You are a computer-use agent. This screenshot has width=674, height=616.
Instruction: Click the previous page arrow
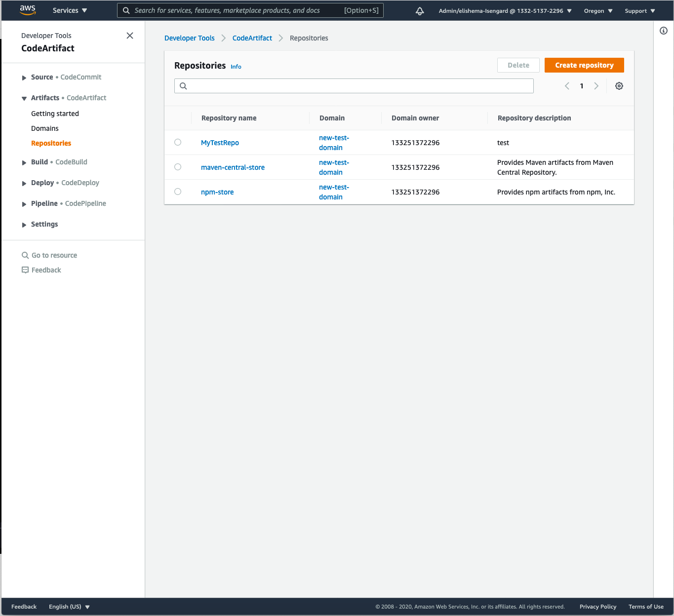click(x=567, y=86)
